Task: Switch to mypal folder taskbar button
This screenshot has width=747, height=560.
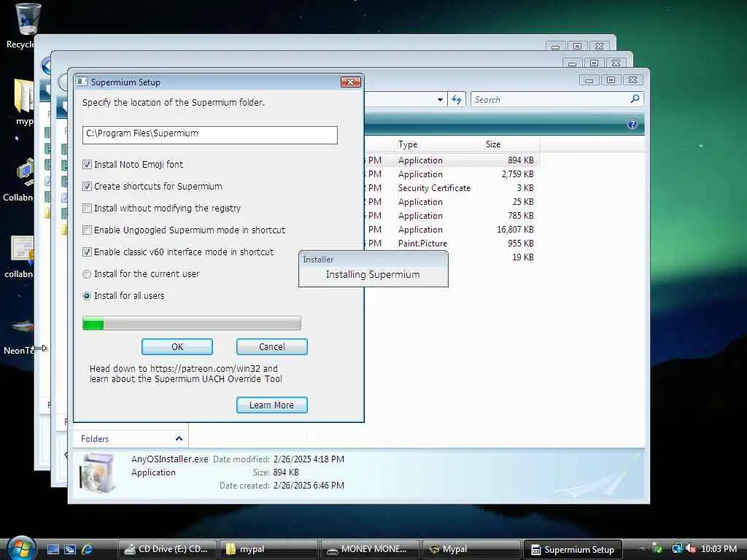Action: tap(268, 549)
